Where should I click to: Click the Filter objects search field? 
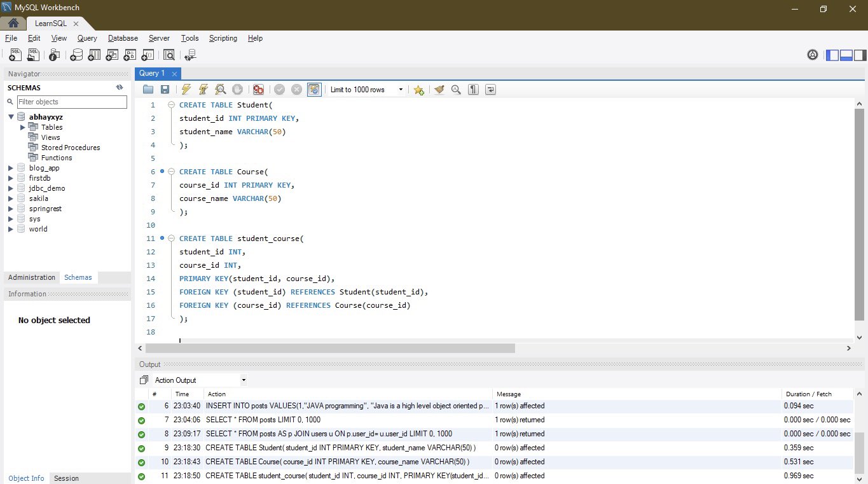tap(71, 102)
